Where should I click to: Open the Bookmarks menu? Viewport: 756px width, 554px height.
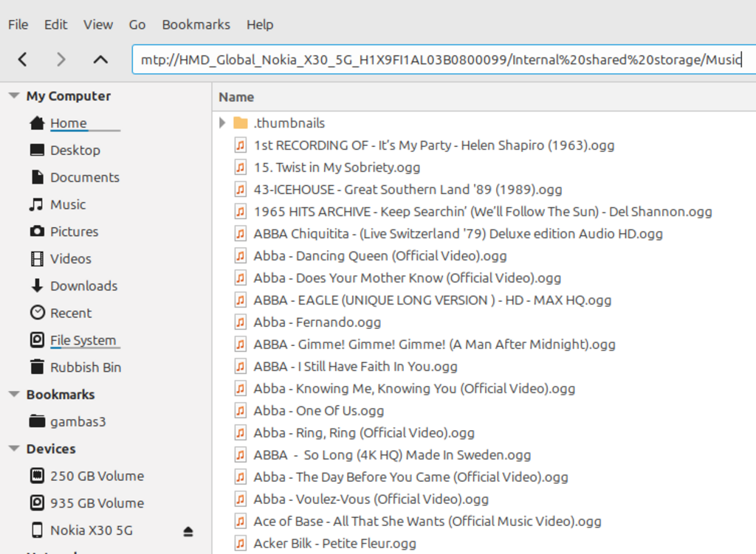(x=196, y=24)
